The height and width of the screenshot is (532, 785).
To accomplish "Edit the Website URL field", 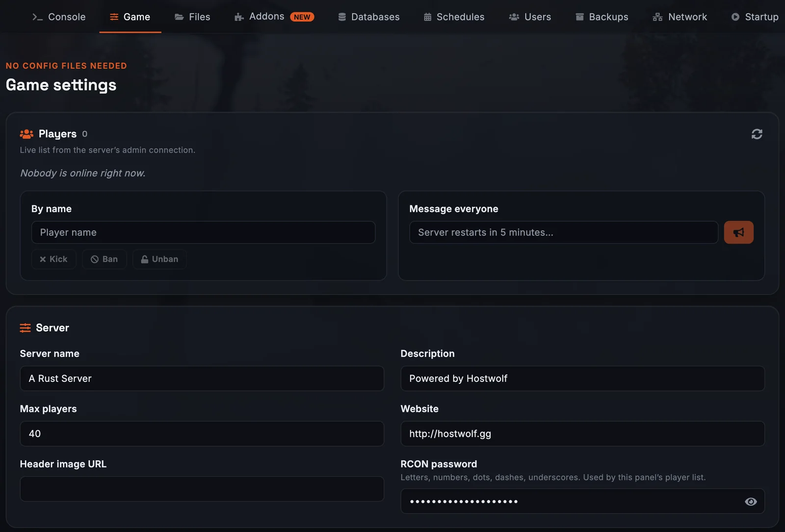I will click(x=582, y=434).
